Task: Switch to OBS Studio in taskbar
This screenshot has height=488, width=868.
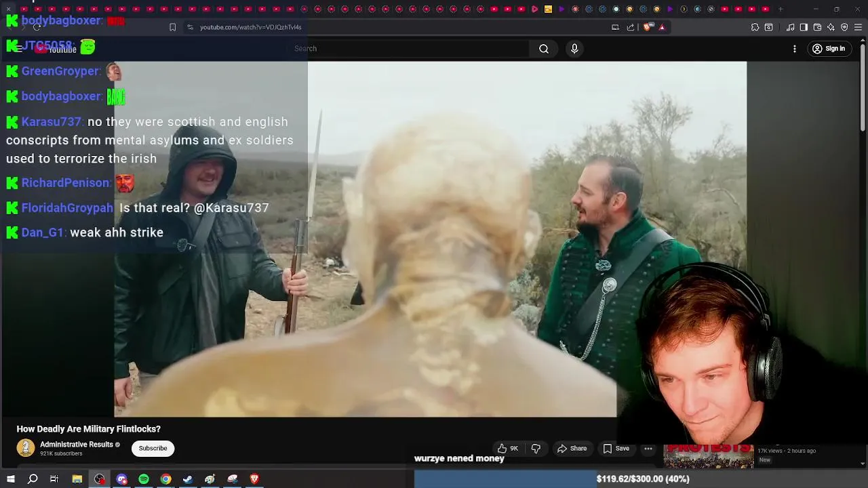Action: tap(100, 479)
